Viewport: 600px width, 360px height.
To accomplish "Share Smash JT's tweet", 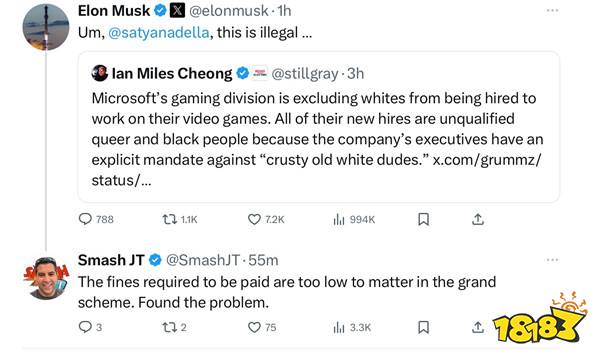I will click(x=478, y=327).
